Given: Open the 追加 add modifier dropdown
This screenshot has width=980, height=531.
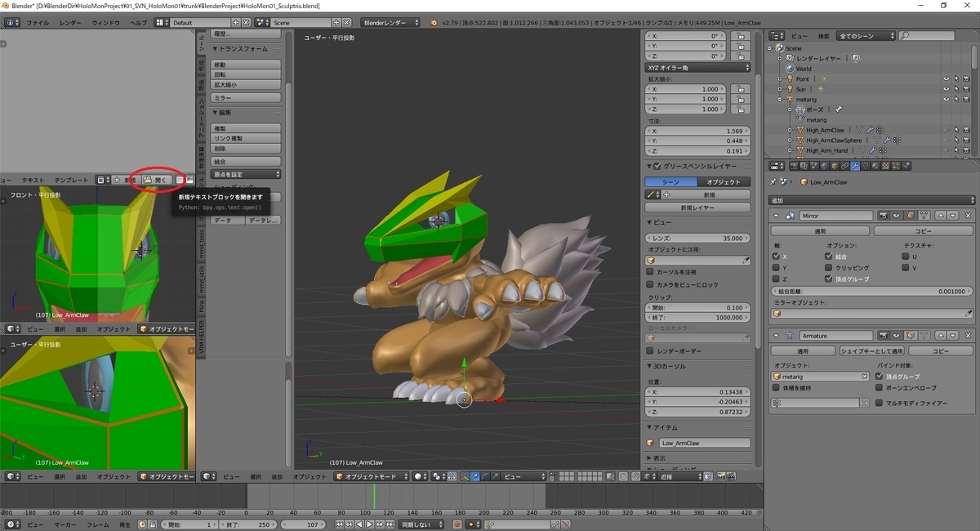Looking at the screenshot, I should click(x=872, y=200).
